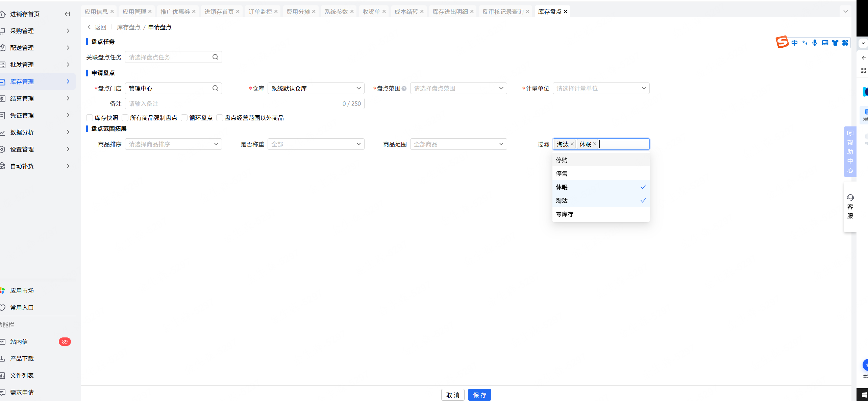Close the 库存盘点 tab
Screen dimensions: 868x401
[566, 11]
